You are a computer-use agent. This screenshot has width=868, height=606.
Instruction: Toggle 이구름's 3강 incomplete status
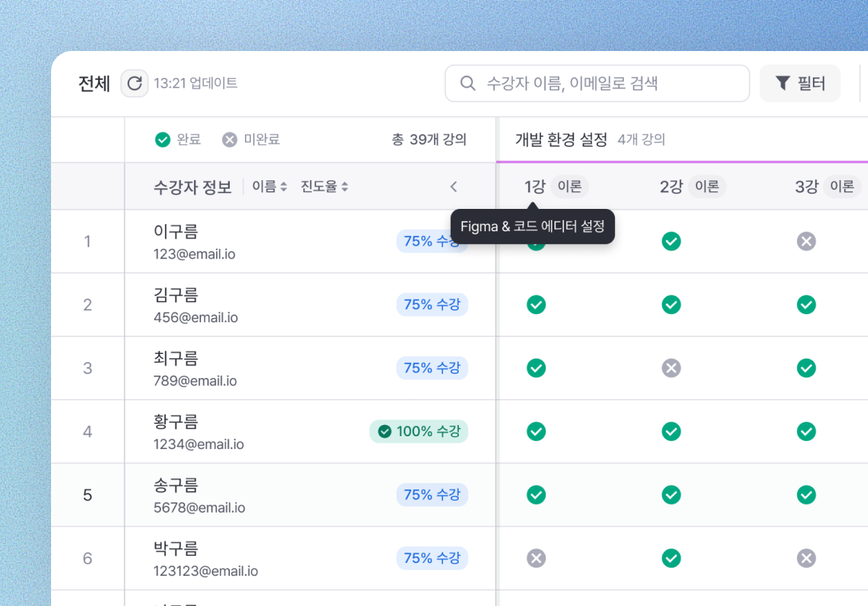pyautogui.click(x=807, y=241)
